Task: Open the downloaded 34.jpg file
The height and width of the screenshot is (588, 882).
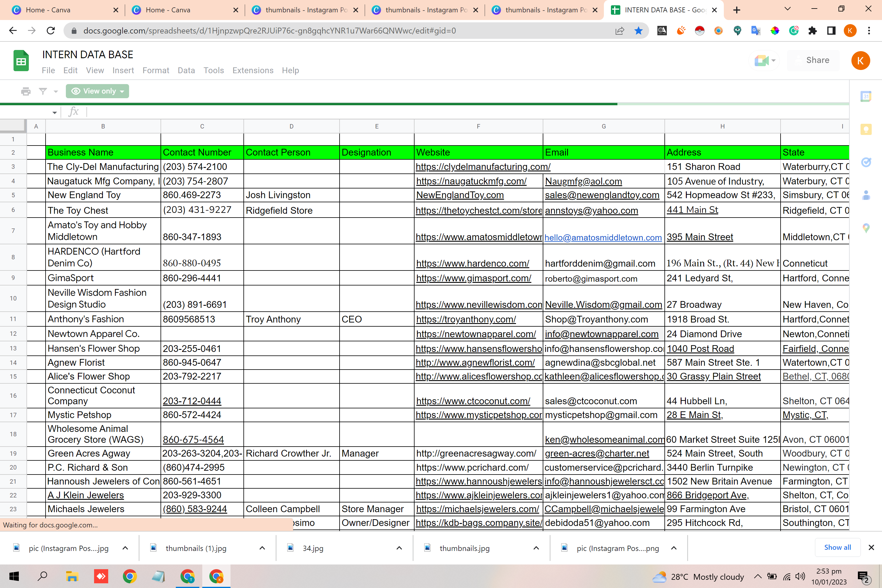Action: pos(313,548)
